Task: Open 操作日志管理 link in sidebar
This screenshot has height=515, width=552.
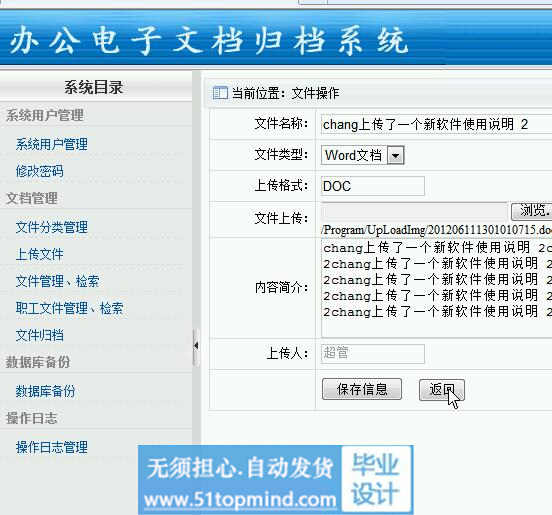Action: (x=52, y=447)
